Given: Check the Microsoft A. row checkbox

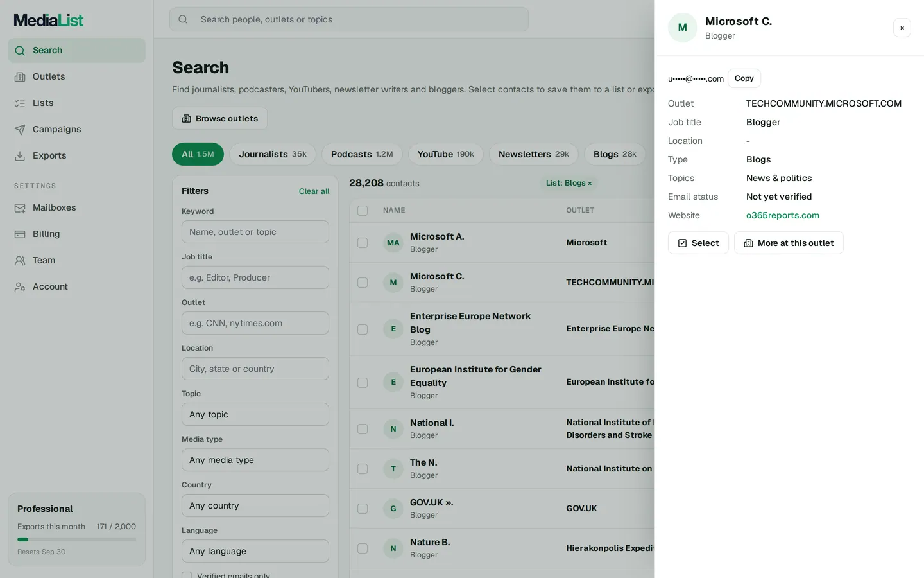Looking at the screenshot, I should point(363,243).
